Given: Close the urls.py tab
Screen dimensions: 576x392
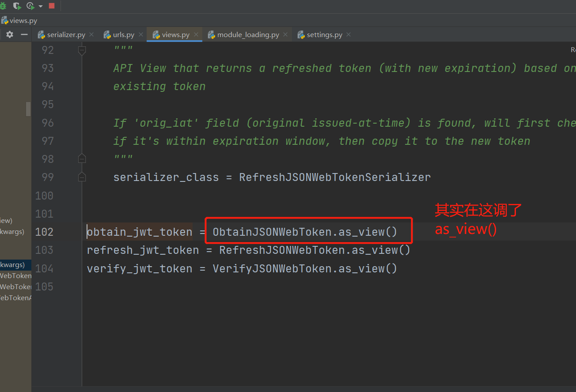Looking at the screenshot, I should (x=141, y=34).
